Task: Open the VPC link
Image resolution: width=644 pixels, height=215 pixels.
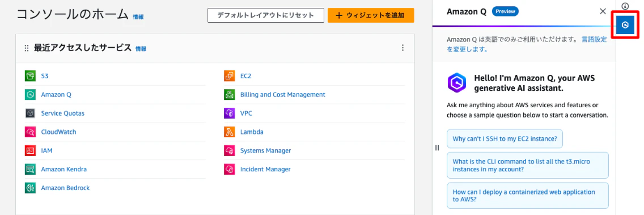Action: pos(246,113)
